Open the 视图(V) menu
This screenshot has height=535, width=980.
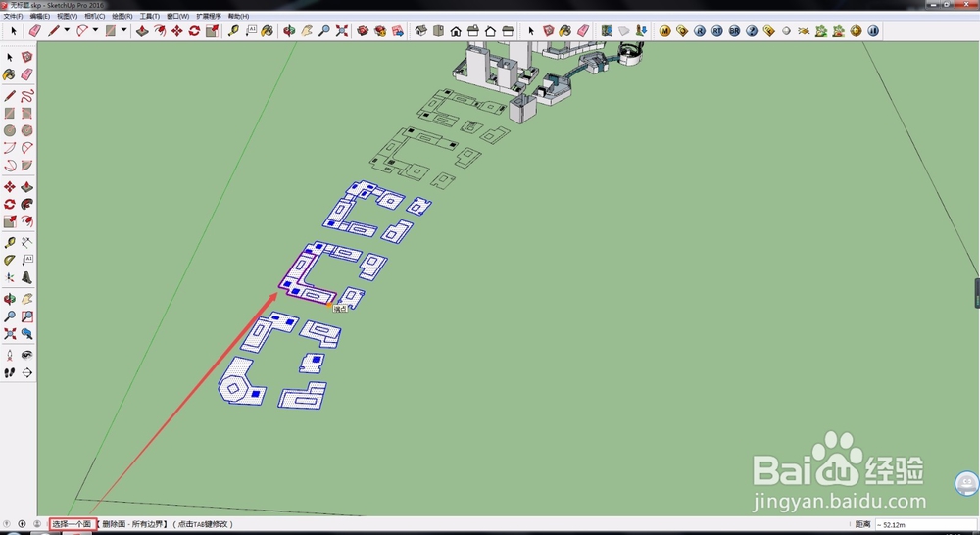click(68, 17)
